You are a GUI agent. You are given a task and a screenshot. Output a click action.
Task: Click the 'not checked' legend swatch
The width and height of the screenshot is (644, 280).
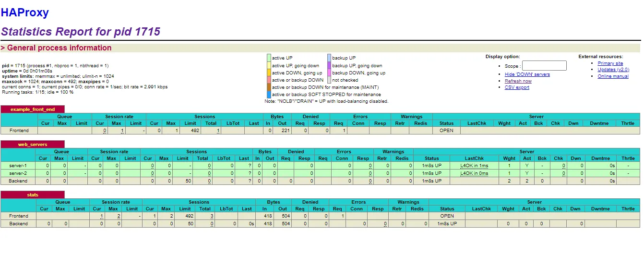tap(329, 80)
